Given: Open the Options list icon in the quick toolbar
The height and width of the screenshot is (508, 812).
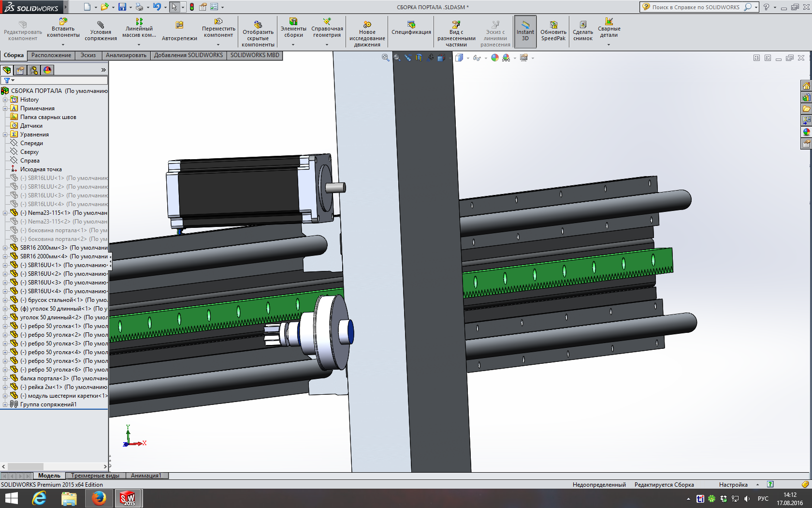Looking at the screenshot, I should tap(214, 7).
